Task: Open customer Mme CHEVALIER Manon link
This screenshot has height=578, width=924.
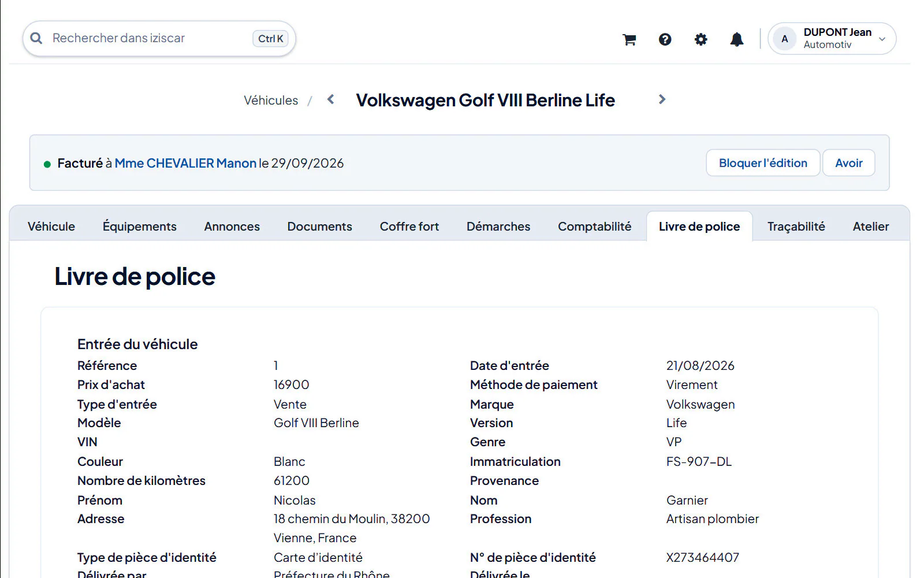Action: 185,164
